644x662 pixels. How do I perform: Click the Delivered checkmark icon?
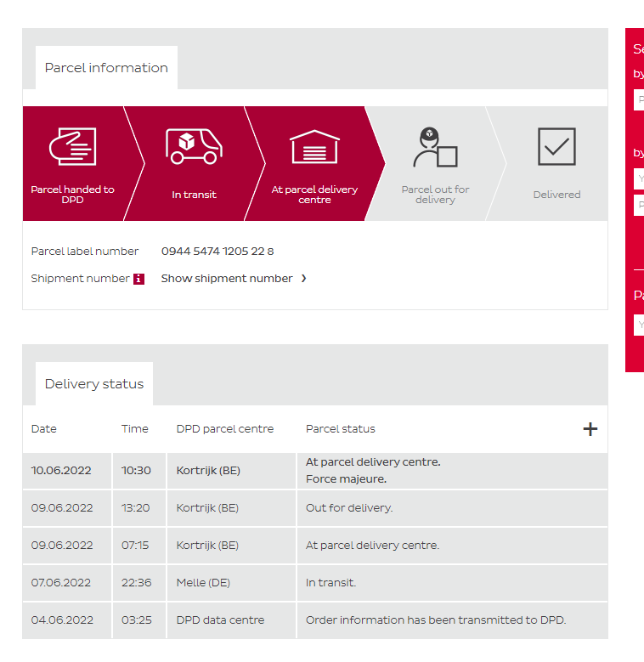[556, 146]
